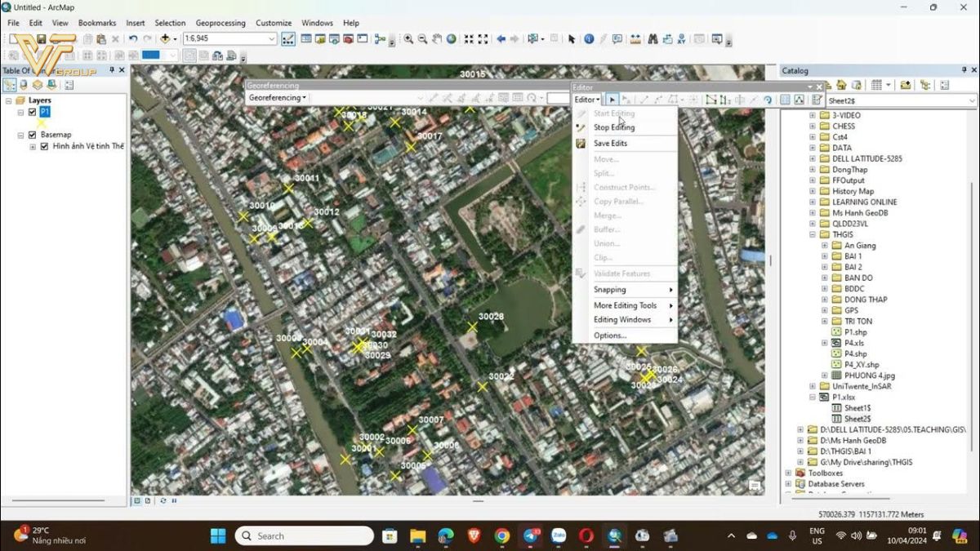Click the Windows taskbar Search box
This screenshot has width=980, height=551.
click(x=305, y=535)
